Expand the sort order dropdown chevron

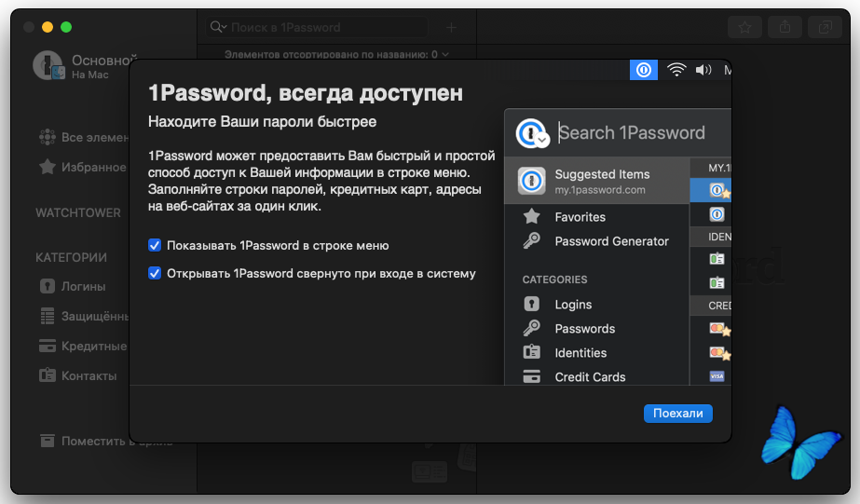tap(445, 54)
